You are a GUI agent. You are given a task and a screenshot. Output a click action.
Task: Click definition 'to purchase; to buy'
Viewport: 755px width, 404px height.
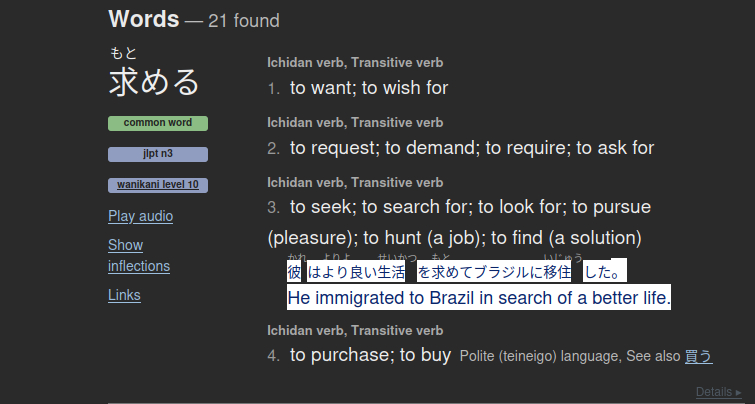(371, 355)
